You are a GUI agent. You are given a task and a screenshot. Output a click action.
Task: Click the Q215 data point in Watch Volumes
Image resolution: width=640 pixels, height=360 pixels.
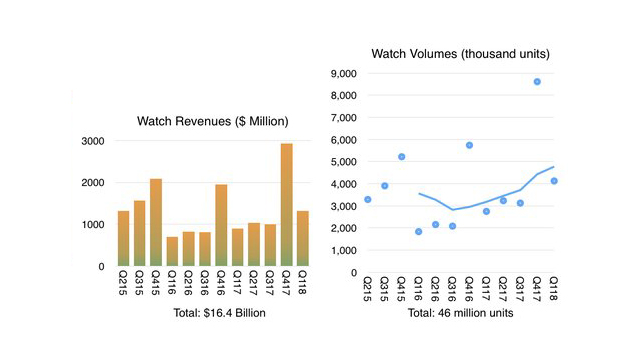(368, 200)
